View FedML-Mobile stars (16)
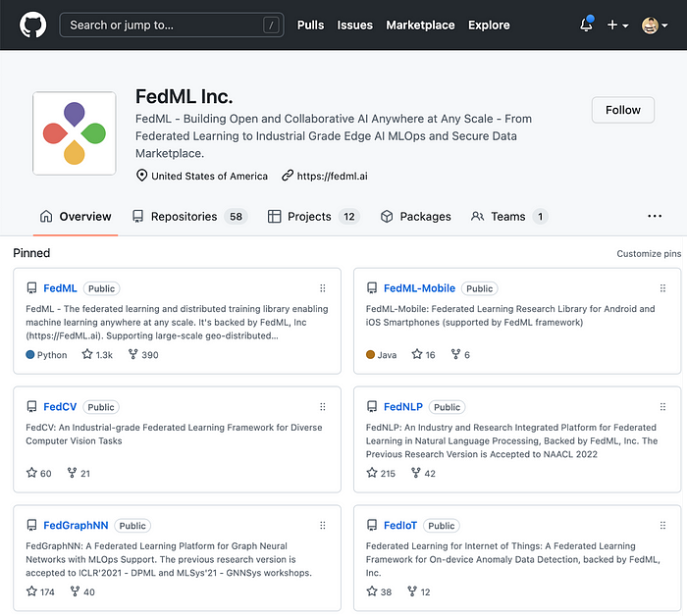Screen dimensions: 687x616 tap(423, 355)
